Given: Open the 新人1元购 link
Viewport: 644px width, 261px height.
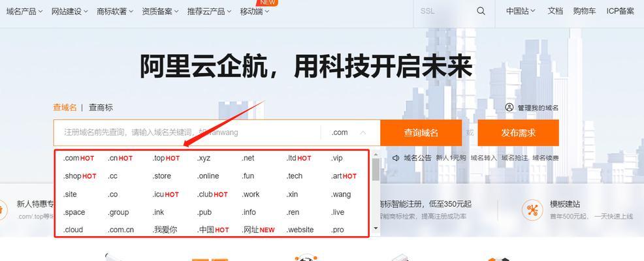Looking at the screenshot, I should (451, 158).
